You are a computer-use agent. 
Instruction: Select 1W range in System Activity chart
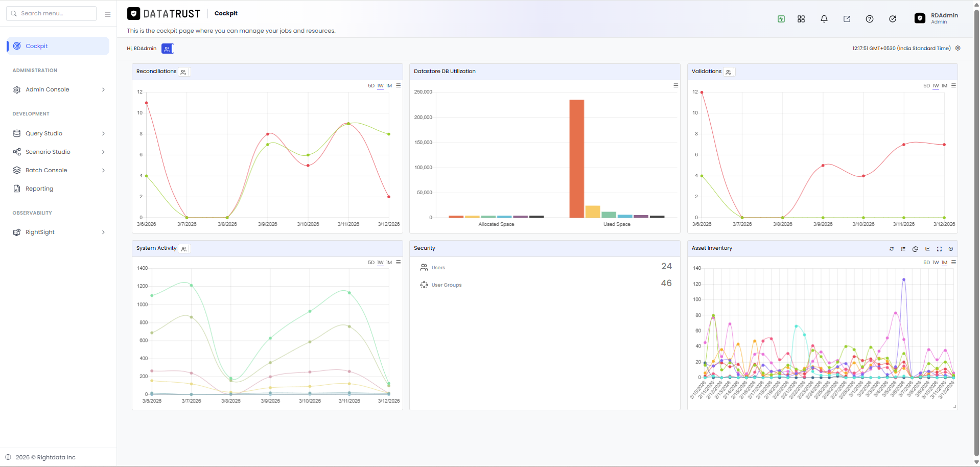coord(380,263)
